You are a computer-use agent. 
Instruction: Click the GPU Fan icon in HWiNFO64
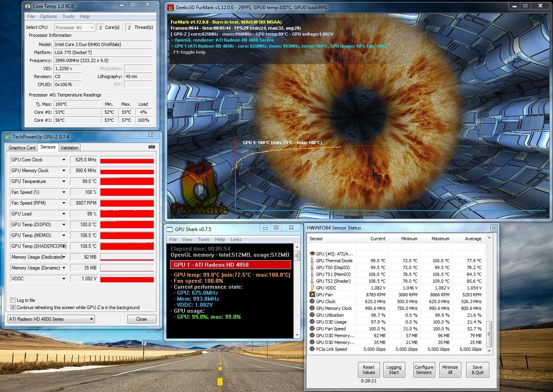312,294
